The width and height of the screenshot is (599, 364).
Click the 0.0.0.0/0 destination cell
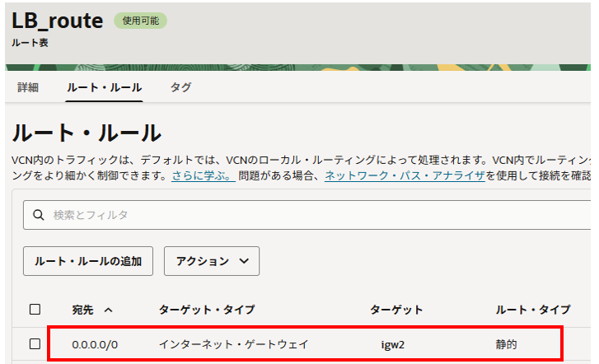point(95,344)
